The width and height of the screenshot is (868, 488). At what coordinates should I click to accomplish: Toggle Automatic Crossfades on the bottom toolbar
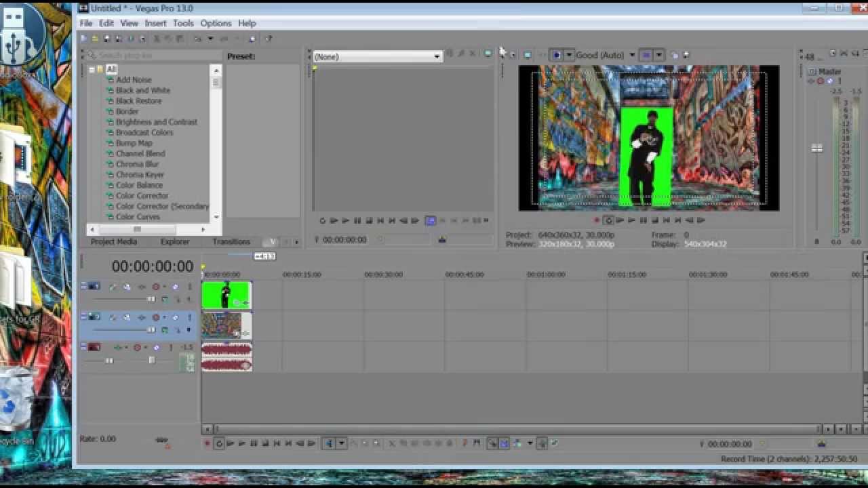(504, 443)
